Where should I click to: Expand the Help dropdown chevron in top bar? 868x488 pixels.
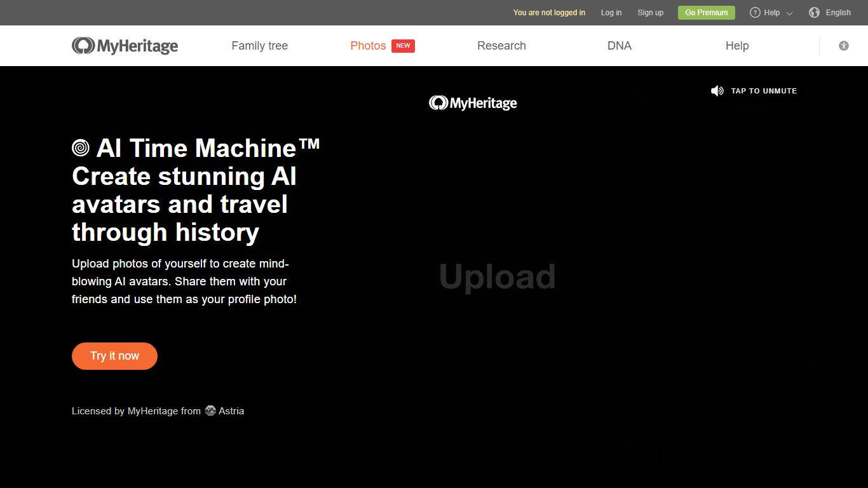pyautogui.click(x=789, y=13)
